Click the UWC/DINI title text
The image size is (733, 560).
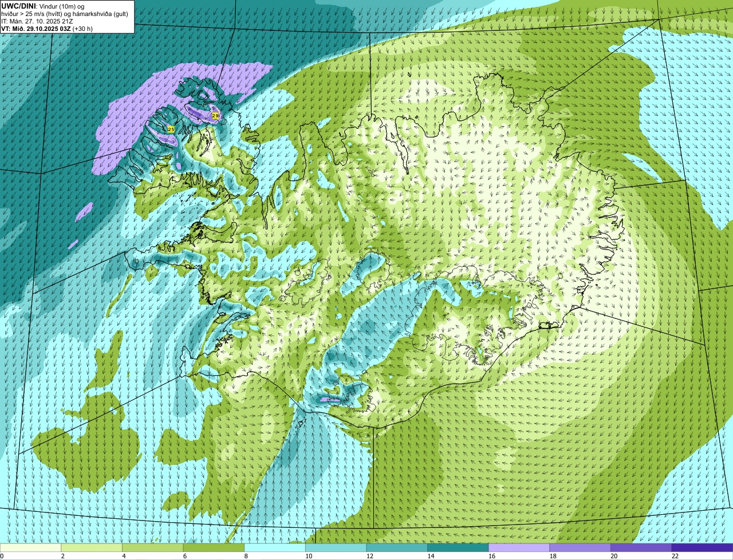tap(19, 6)
